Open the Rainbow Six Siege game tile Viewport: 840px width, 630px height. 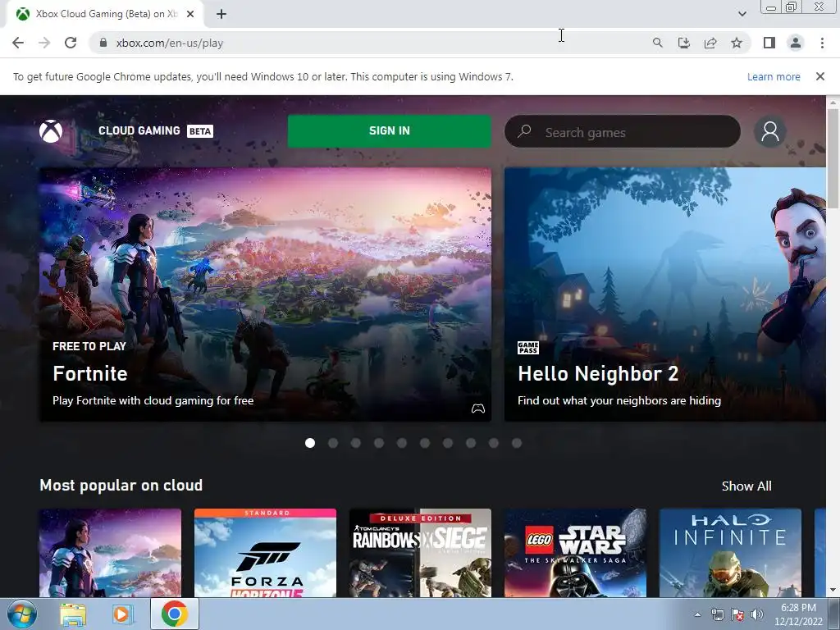pos(420,553)
